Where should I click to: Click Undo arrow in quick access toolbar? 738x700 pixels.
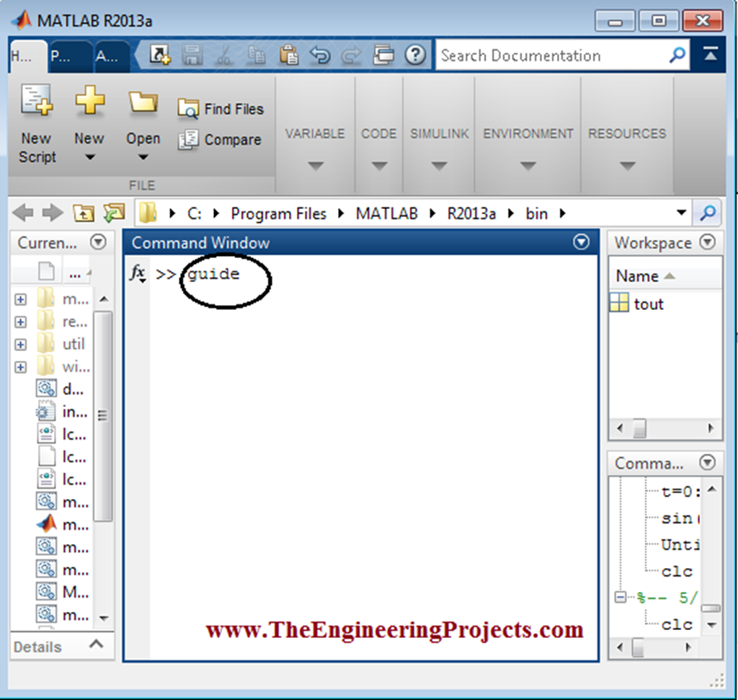point(320,56)
